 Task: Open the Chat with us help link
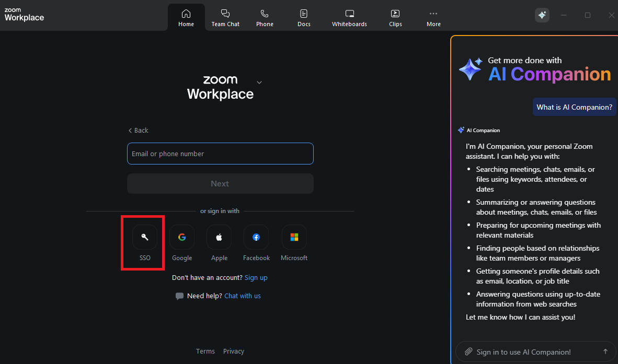(x=242, y=296)
